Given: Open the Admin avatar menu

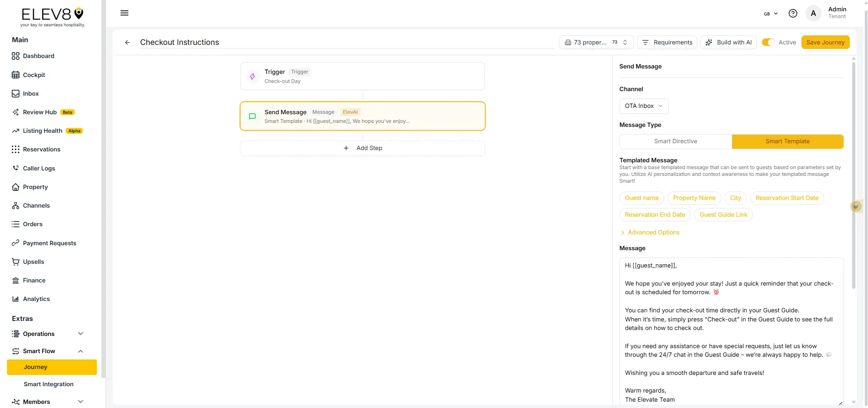Looking at the screenshot, I should [813, 13].
